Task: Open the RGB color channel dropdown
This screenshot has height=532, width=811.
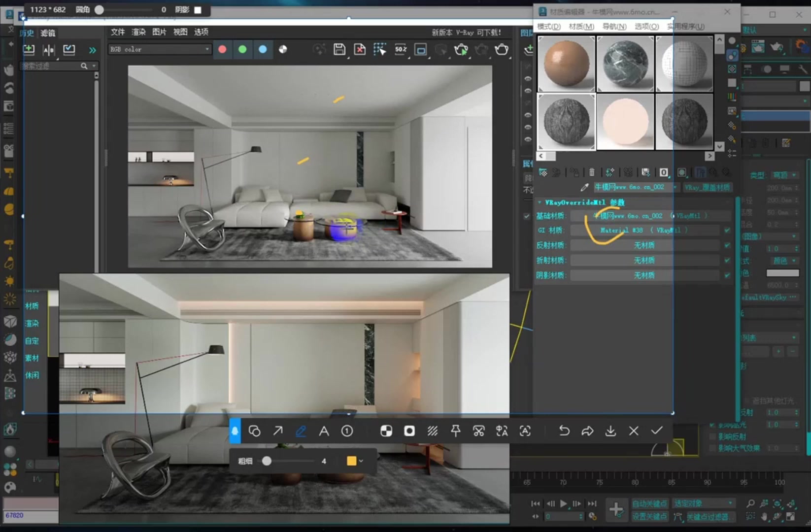Action: pyautogui.click(x=207, y=49)
